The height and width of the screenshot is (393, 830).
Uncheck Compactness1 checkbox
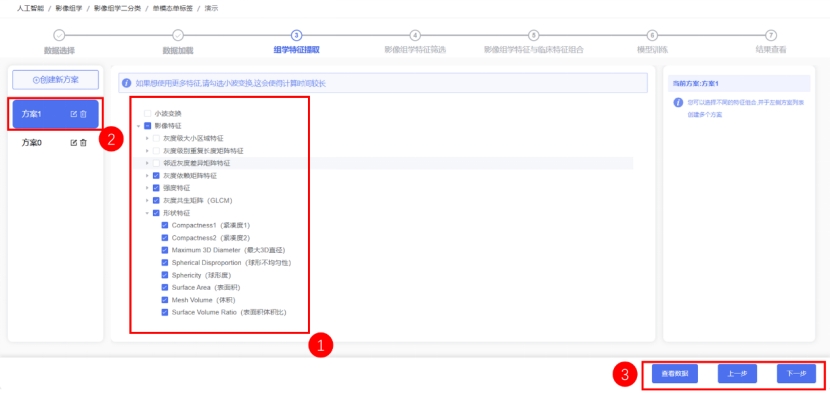[165, 225]
